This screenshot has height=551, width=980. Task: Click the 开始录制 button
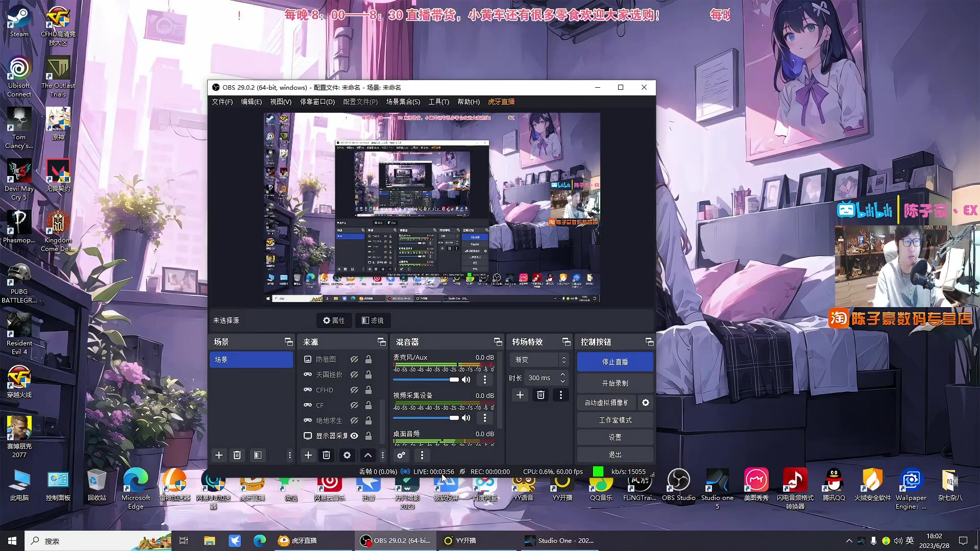(x=615, y=383)
